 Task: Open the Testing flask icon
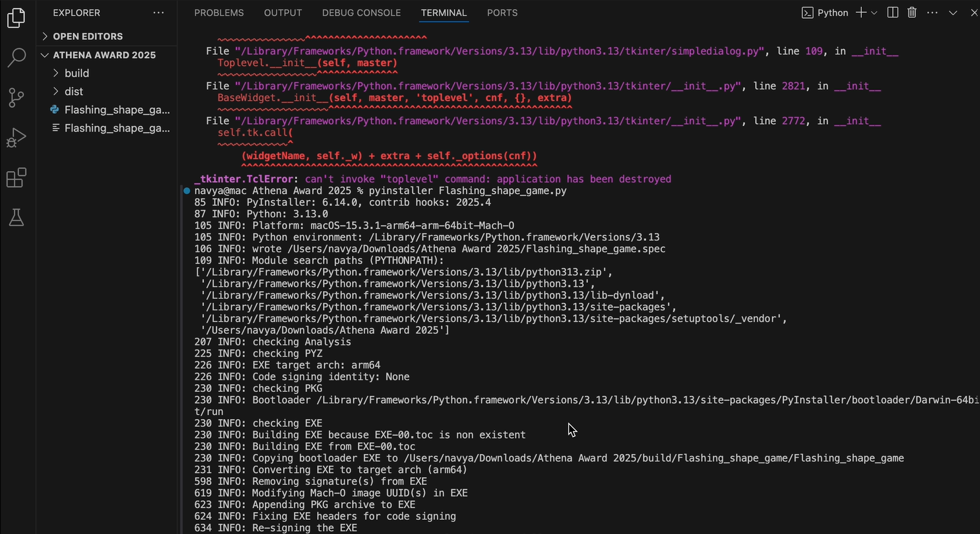16,218
